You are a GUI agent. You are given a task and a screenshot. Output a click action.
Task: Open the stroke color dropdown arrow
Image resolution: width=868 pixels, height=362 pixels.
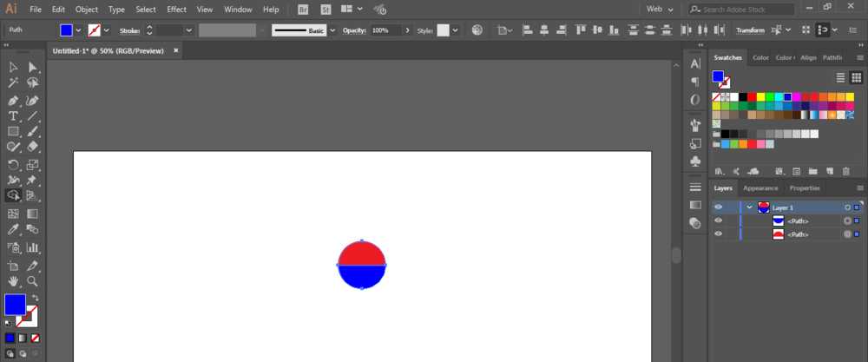pyautogui.click(x=106, y=30)
